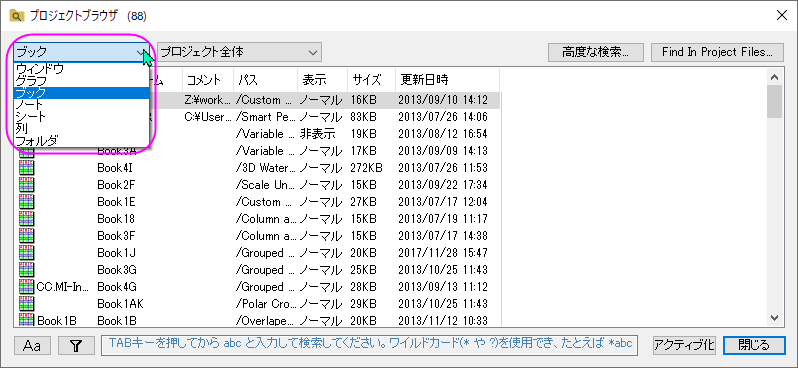Click the workbook icon in the Book2F row

point(26,185)
